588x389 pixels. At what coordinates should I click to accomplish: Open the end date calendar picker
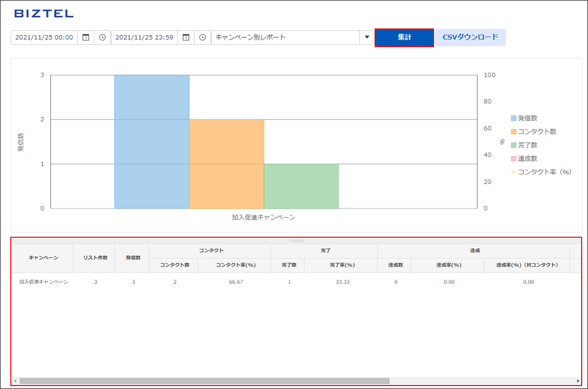click(x=186, y=37)
